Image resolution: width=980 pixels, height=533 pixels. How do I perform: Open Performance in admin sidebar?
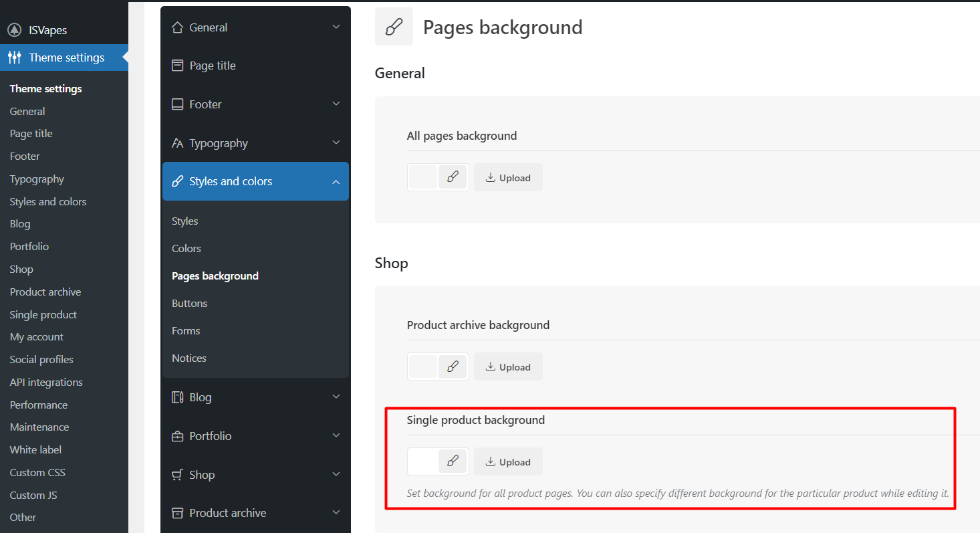(39, 405)
